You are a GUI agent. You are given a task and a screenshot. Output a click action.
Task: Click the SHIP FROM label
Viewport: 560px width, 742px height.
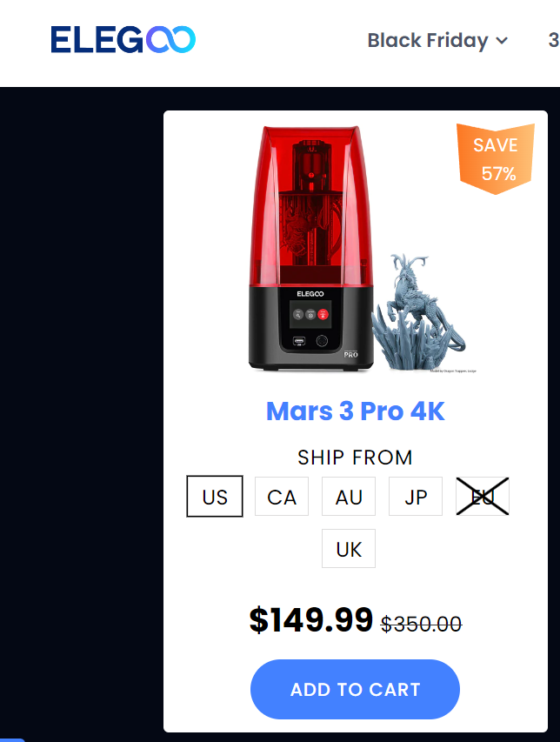click(x=355, y=458)
